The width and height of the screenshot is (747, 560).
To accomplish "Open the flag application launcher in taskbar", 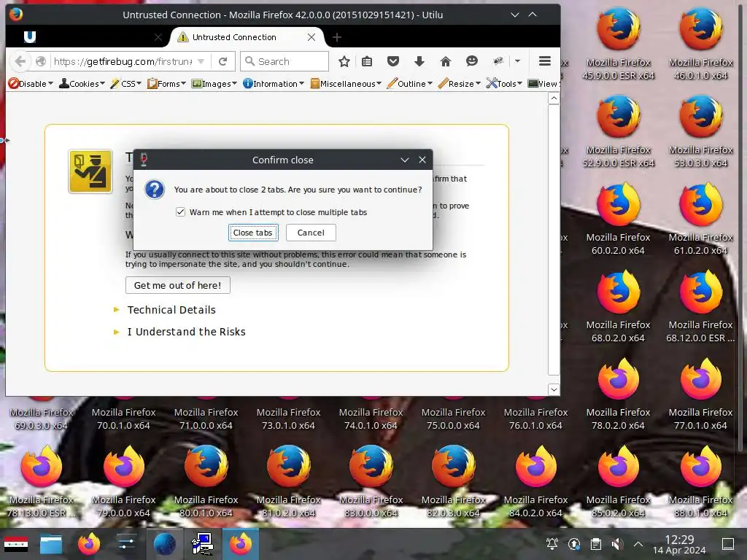I will 16,544.
